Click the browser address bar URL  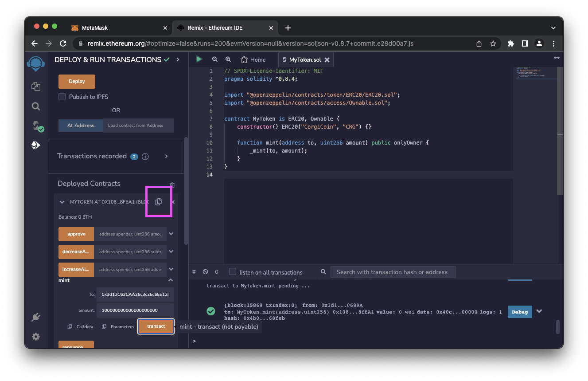[x=251, y=43]
